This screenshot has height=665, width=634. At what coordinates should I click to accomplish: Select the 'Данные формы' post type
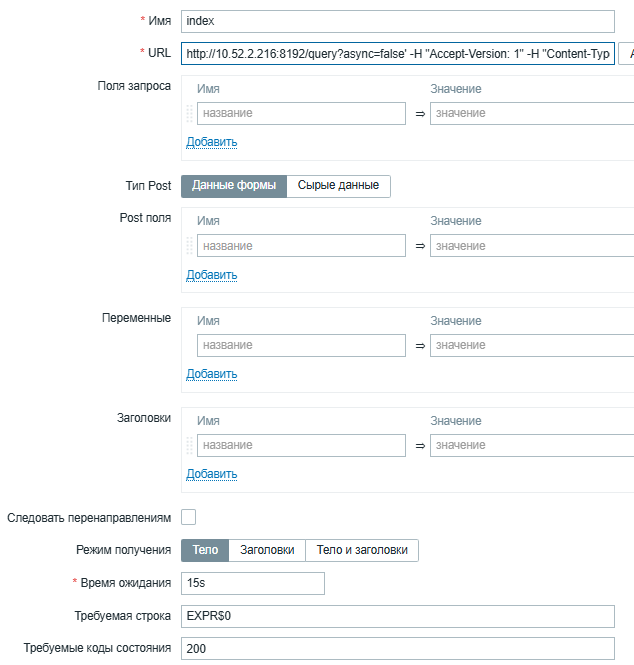234,185
